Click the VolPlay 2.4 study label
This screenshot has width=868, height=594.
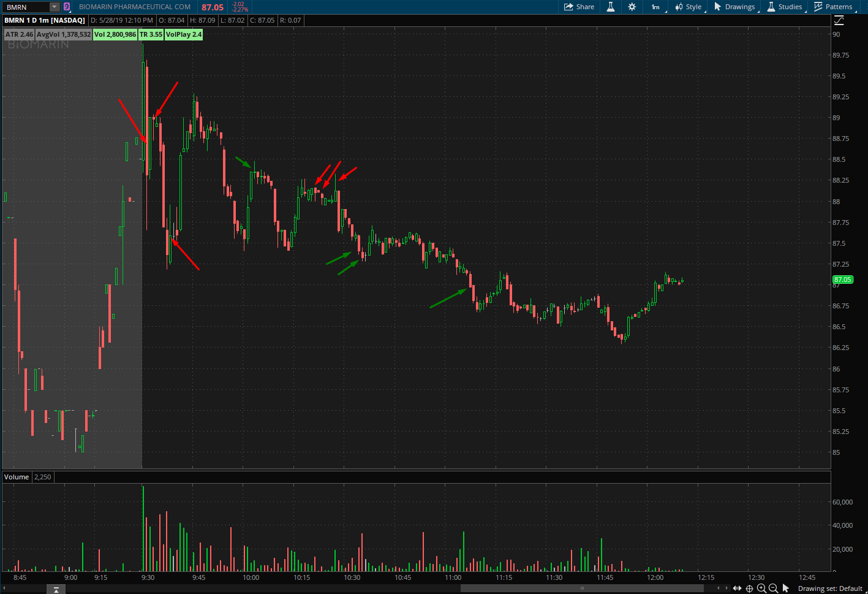coord(184,34)
